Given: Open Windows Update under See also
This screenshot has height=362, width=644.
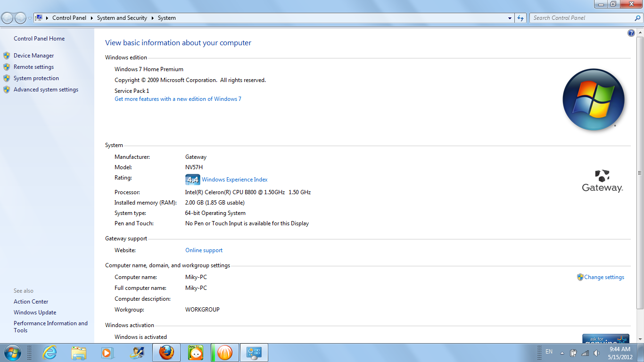Looking at the screenshot, I should [35, 313].
